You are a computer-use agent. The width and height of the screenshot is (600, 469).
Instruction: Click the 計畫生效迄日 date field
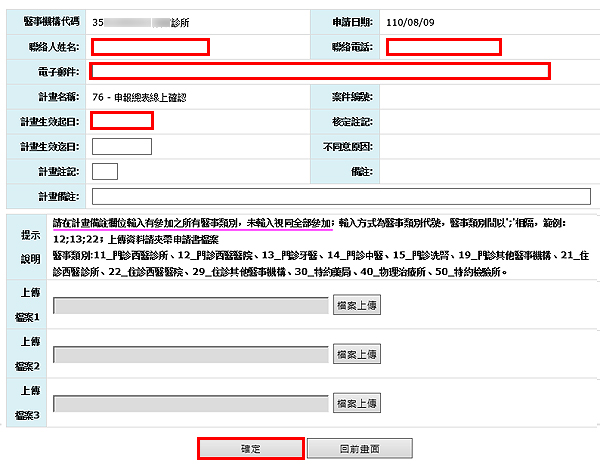(x=121, y=147)
